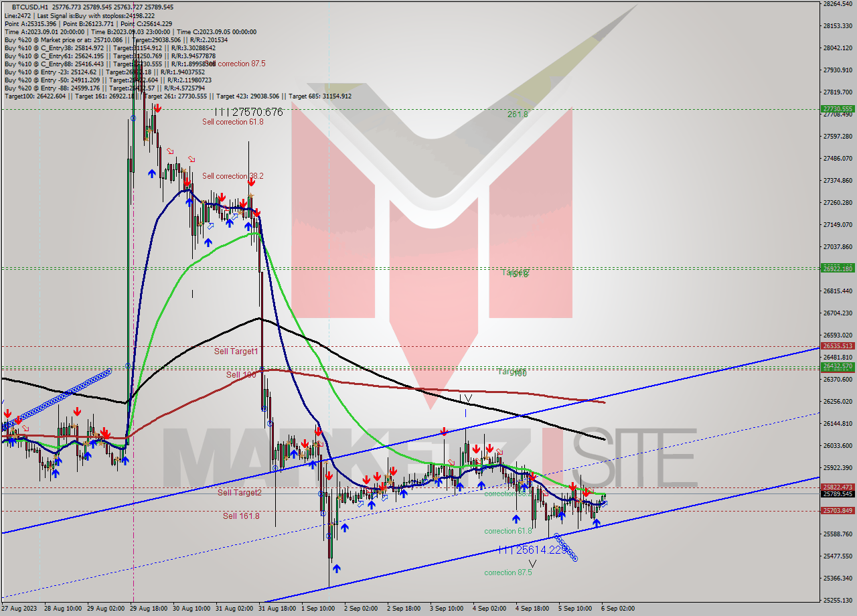Screen dimensions: 857x616
Task: Click the red 25703.849 price tag
Action: point(838,511)
